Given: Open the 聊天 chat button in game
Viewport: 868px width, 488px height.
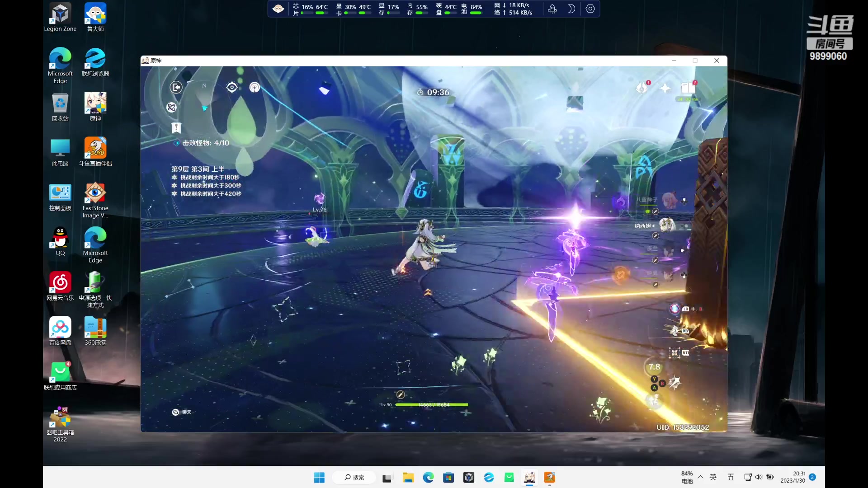Looking at the screenshot, I should [x=182, y=412].
